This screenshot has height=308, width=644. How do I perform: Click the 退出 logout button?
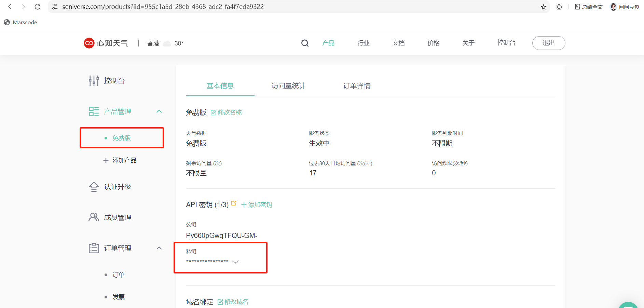click(548, 43)
